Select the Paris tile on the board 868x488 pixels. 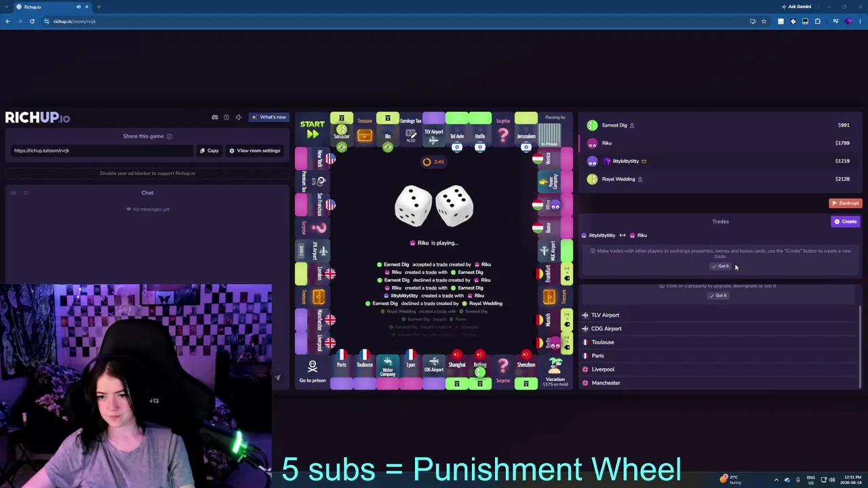tap(342, 372)
